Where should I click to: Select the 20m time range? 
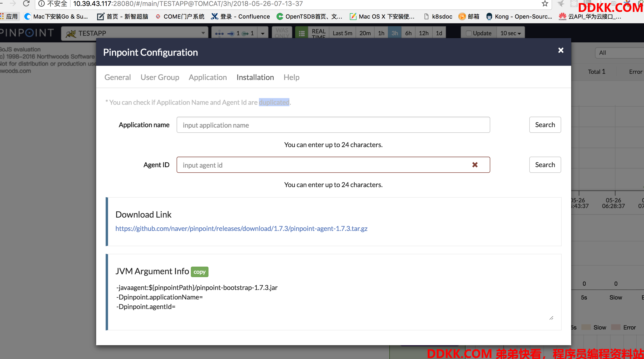coord(365,33)
